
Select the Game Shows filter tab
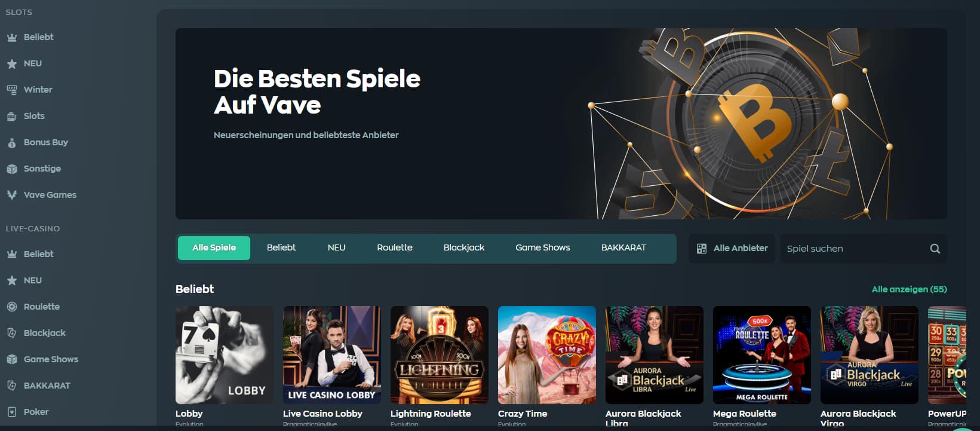click(x=543, y=247)
